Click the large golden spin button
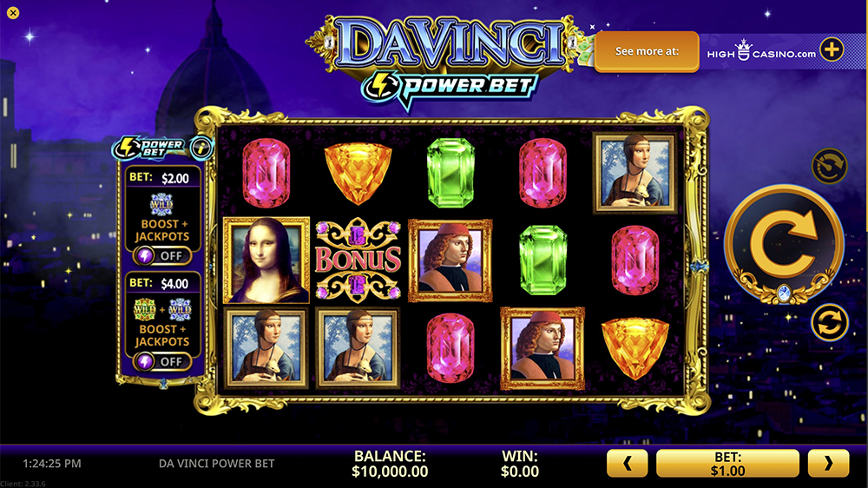868x488 pixels. click(x=784, y=244)
